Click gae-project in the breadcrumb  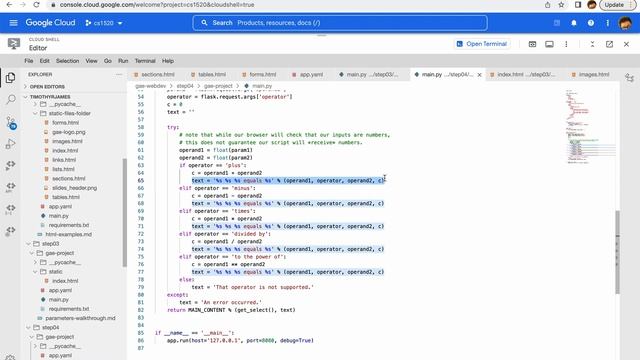218,86
